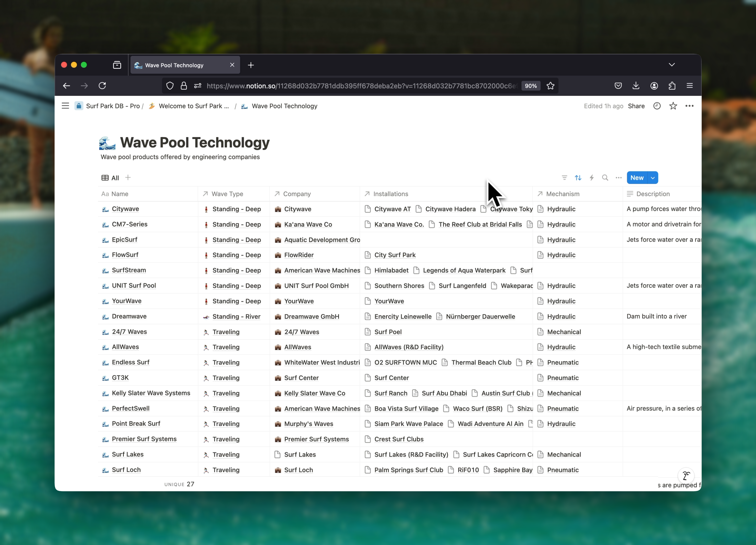This screenshot has height=545, width=756.
Task: Click the UNIQUE 27 count summary
Action: 179,484
